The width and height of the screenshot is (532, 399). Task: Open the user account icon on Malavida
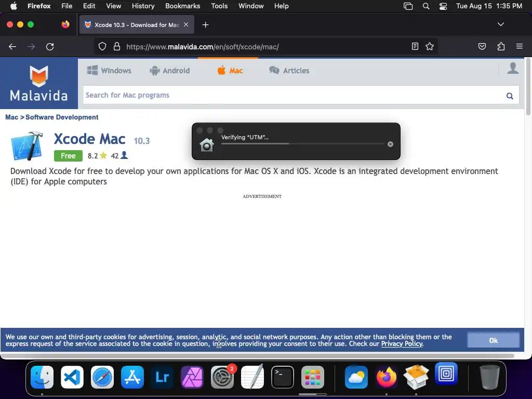513,68
